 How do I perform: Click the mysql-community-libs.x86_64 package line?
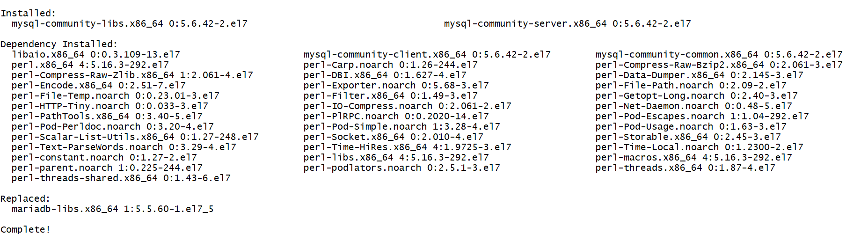click(x=130, y=24)
